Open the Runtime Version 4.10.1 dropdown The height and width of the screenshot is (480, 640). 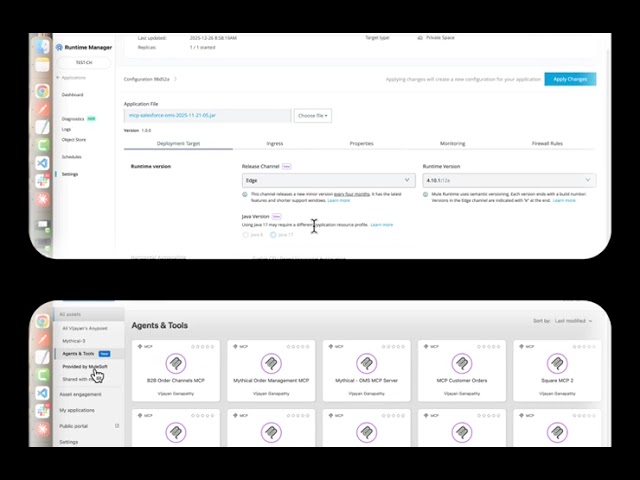509,180
